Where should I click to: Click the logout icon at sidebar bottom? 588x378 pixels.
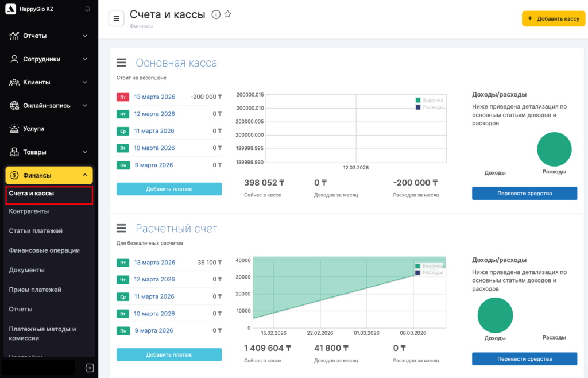(90, 368)
